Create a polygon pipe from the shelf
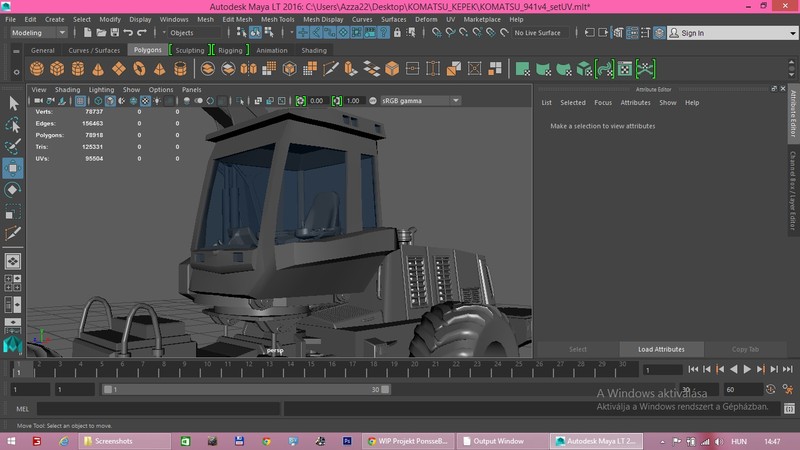Image resolution: width=800 pixels, height=450 pixels. coord(180,68)
